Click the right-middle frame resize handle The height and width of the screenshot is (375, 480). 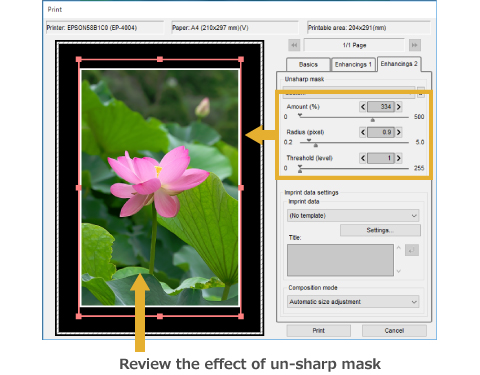[241, 188]
